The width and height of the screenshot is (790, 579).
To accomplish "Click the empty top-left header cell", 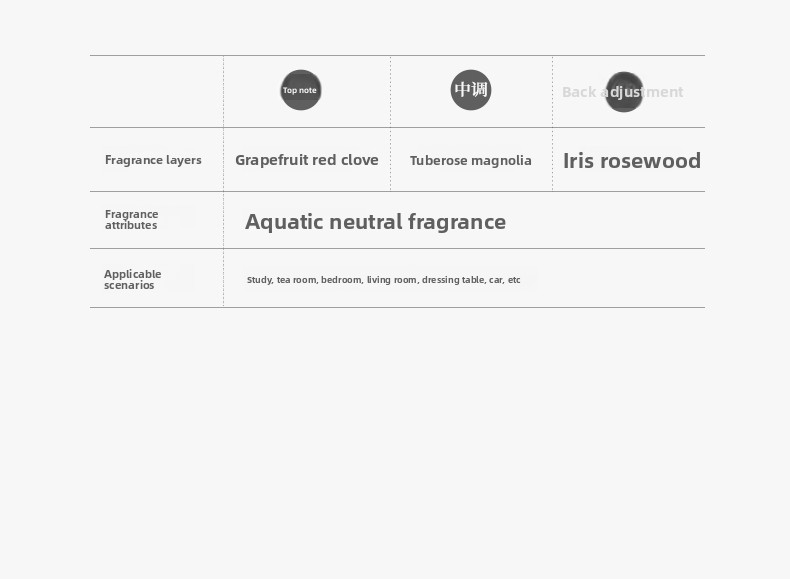I will tap(157, 91).
